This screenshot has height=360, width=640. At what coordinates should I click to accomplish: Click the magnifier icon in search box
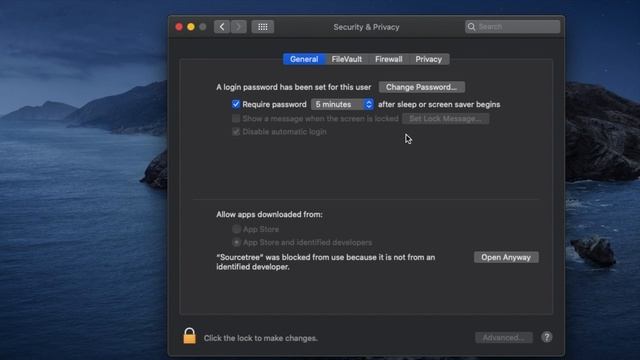(x=471, y=27)
